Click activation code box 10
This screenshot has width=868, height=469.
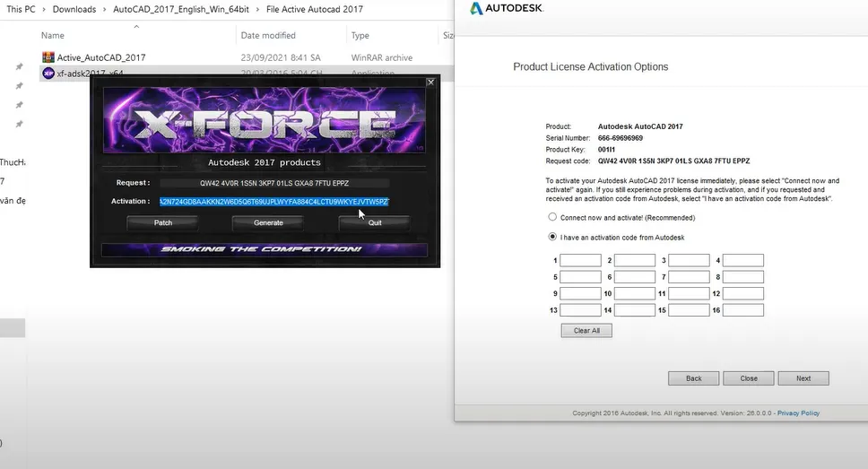(x=634, y=293)
